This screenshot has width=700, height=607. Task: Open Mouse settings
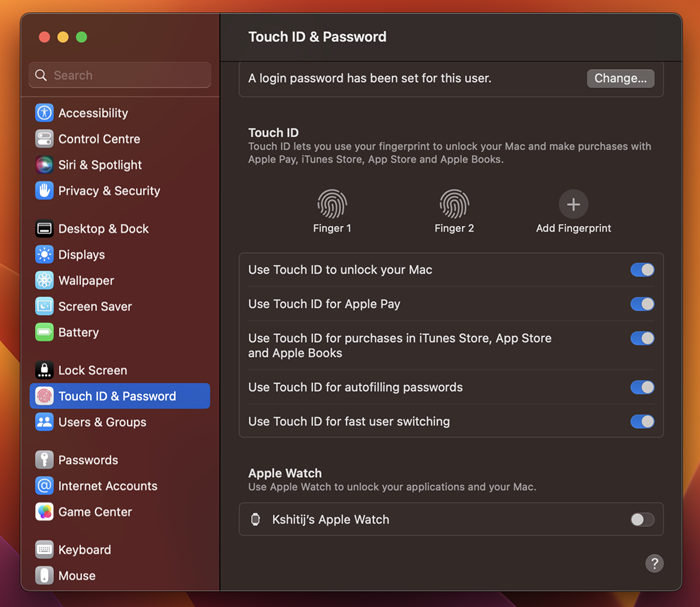(120, 575)
